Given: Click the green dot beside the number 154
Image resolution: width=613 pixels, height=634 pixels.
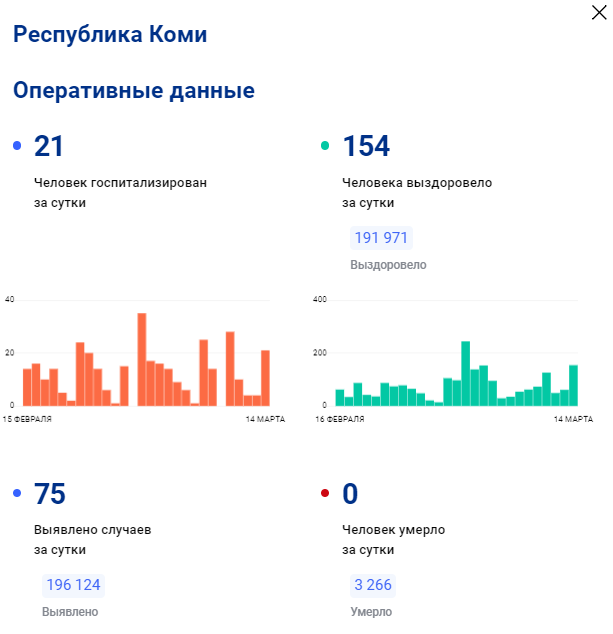Looking at the screenshot, I should (325, 147).
